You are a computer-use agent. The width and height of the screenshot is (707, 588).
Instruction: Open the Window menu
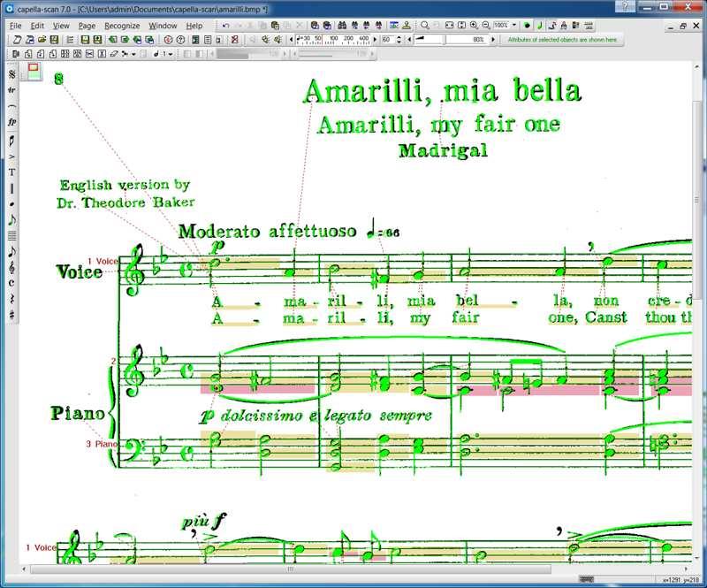point(163,26)
